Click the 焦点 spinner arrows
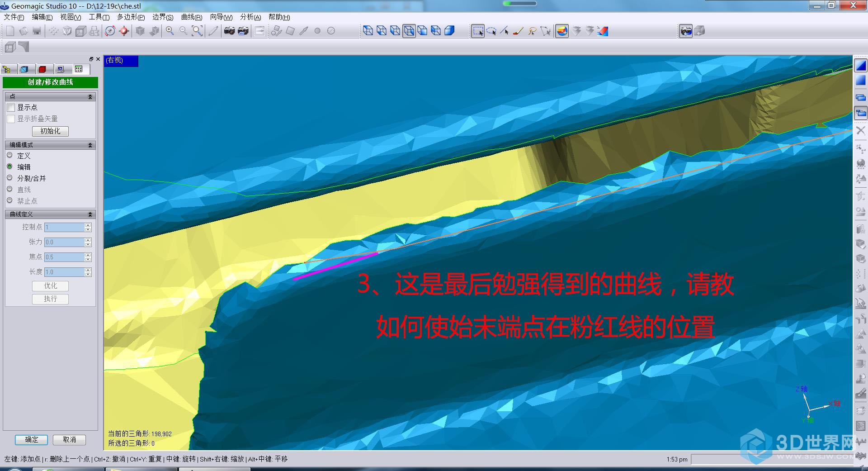The width and height of the screenshot is (868, 471). tap(88, 257)
